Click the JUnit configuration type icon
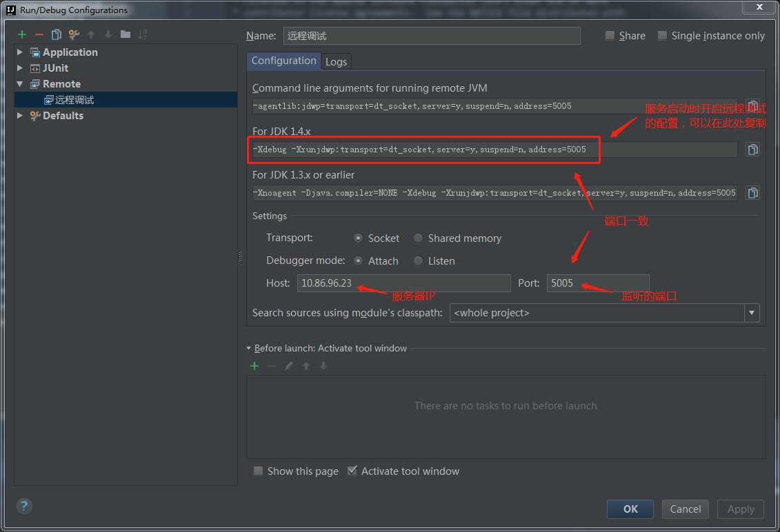780x532 pixels. coord(34,68)
